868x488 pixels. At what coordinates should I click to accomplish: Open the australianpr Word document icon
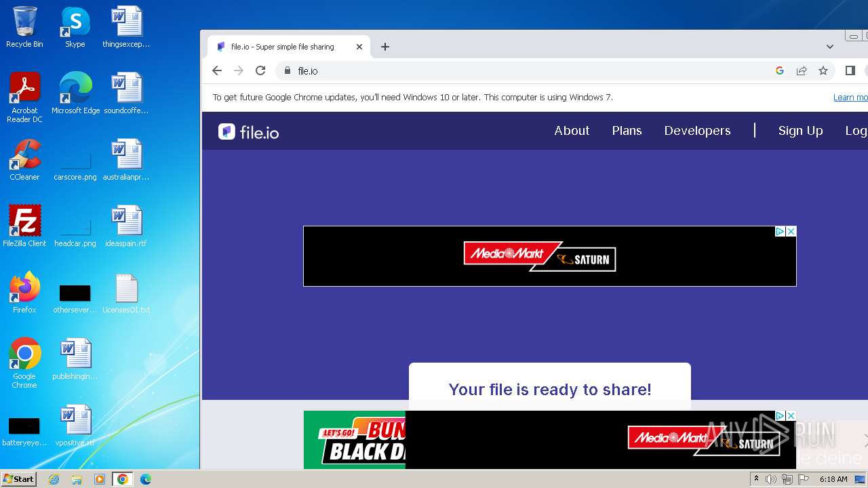(126, 159)
